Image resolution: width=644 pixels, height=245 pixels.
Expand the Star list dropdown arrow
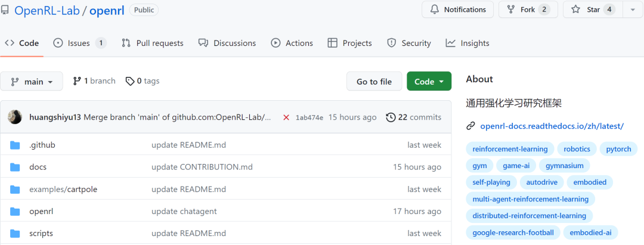click(x=633, y=10)
